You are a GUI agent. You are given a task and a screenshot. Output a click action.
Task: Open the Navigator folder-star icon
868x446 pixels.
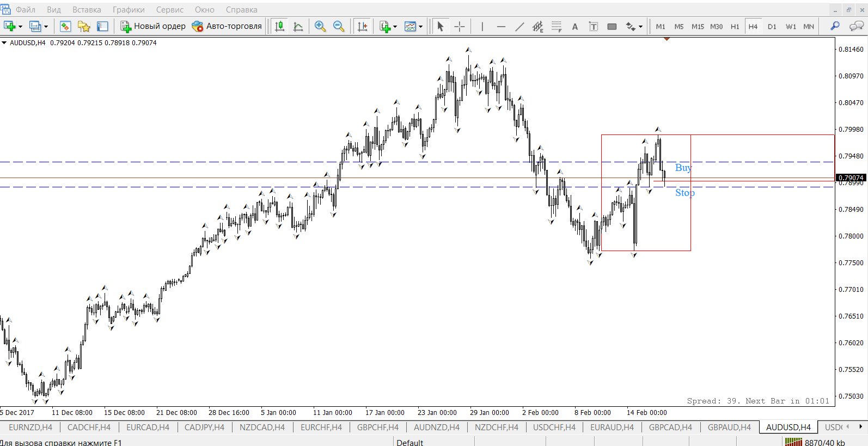click(84, 26)
